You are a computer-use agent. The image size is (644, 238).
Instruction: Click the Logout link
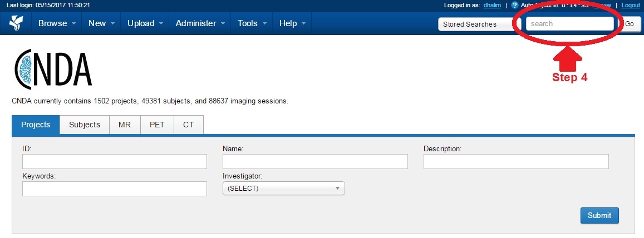coord(631,5)
